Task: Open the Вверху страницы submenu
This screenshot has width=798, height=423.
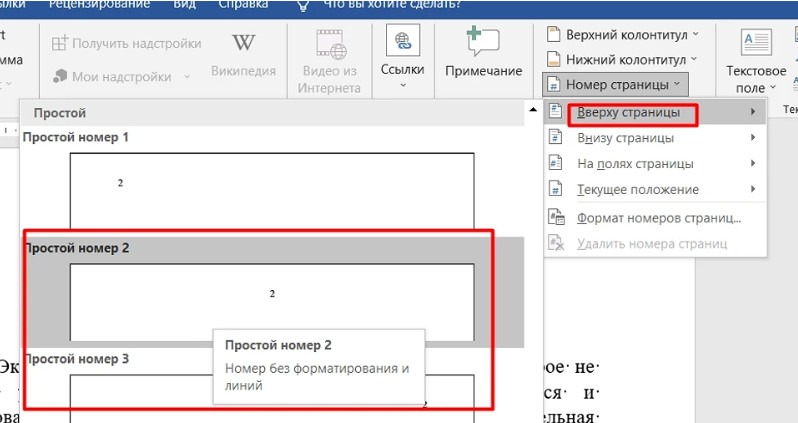Action: [x=629, y=112]
